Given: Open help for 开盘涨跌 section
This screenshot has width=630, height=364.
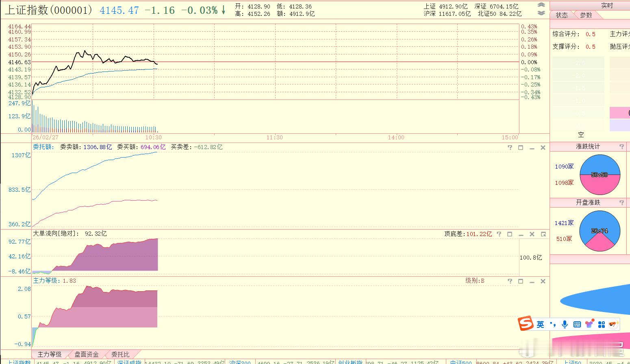Looking at the screenshot, I should point(621,202).
